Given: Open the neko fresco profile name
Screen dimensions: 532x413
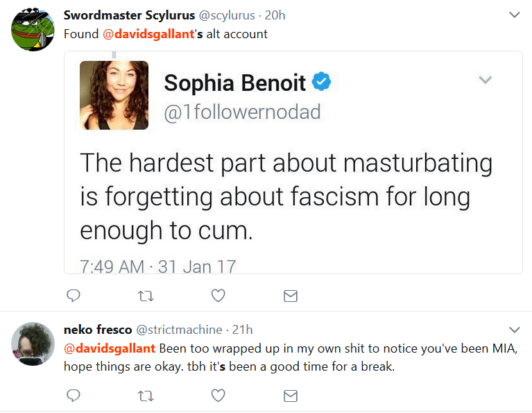Looking at the screenshot, I should pos(98,330).
